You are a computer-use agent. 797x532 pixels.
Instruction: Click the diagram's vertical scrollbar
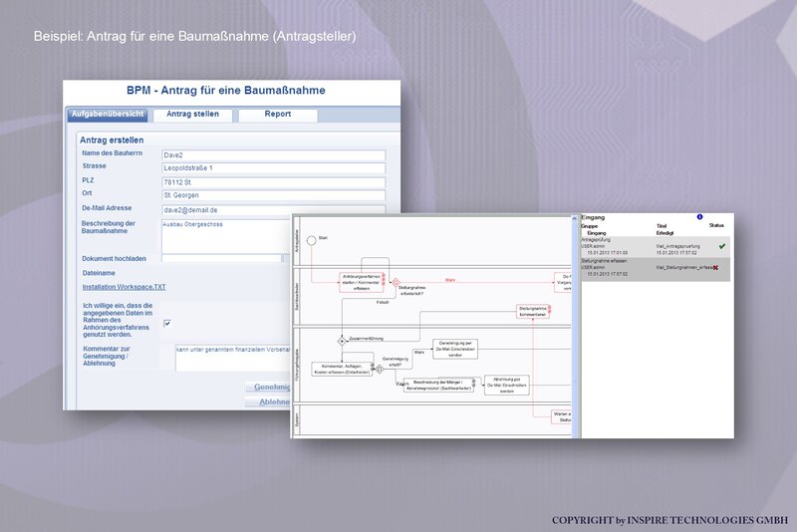[x=576, y=328]
